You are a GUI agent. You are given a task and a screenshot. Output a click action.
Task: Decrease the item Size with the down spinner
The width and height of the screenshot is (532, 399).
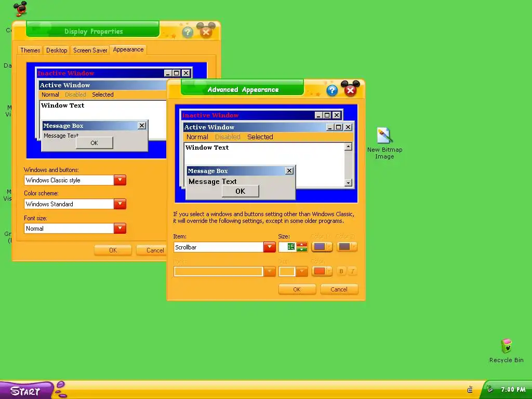tap(302, 249)
